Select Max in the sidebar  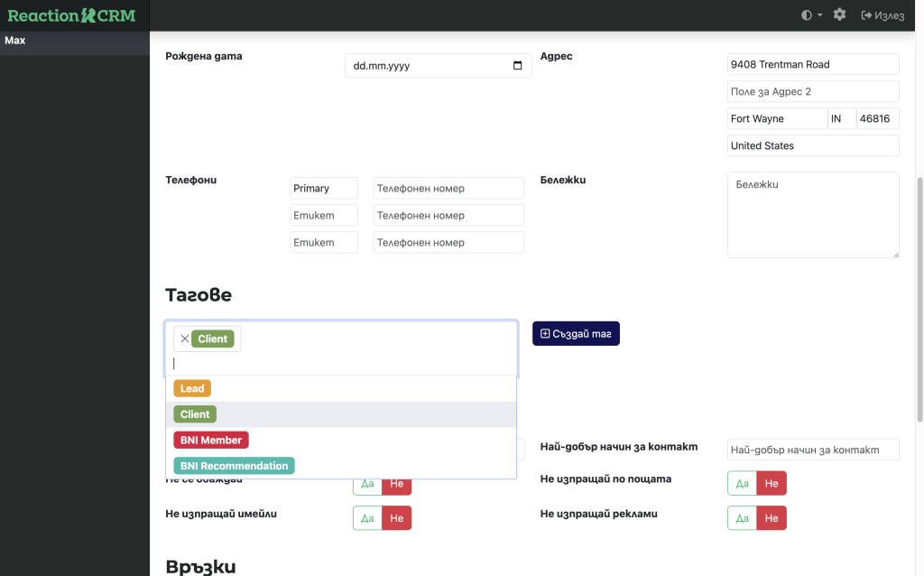point(15,41)
